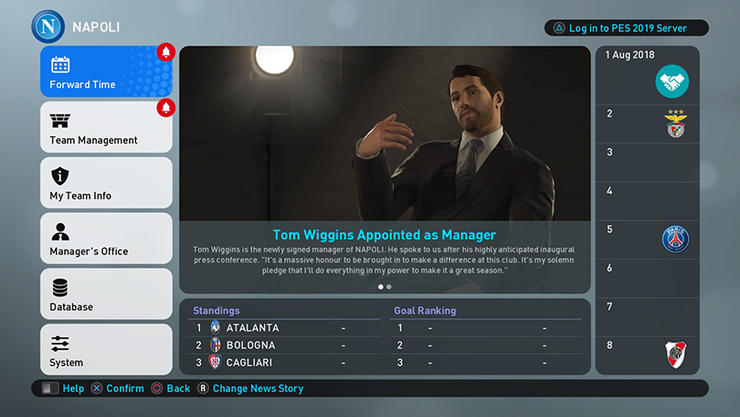Screen dimensions: 740x417
Task: Click the River Plate crest on day 8
Action: 676,354
